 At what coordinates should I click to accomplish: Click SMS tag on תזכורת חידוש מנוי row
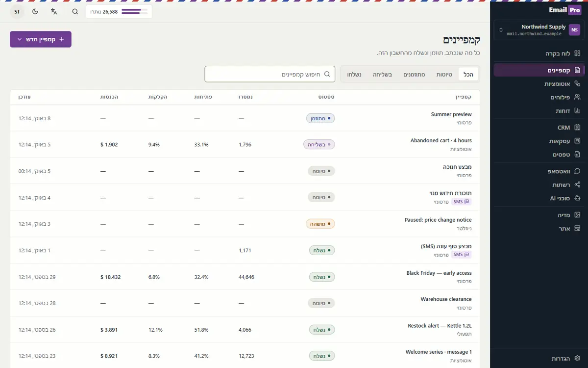click(x=461, y=202)
